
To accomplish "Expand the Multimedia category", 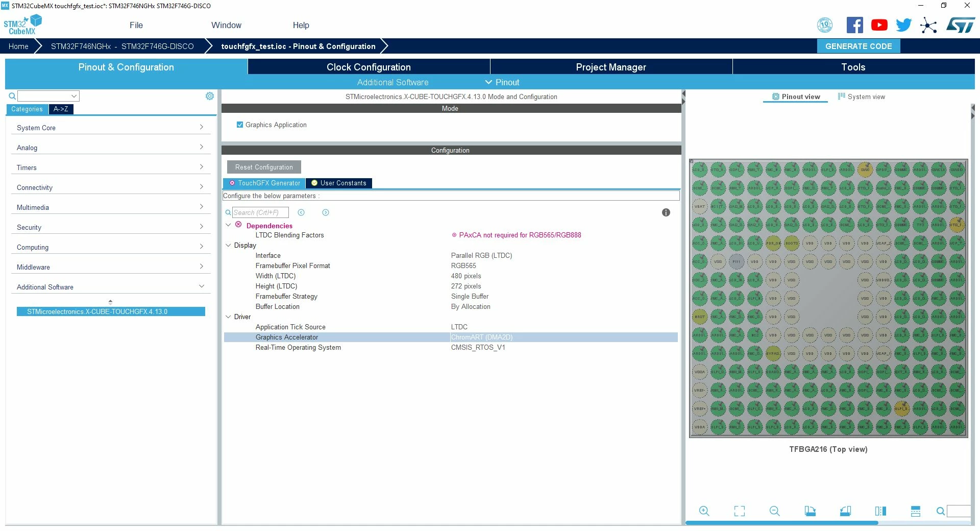I will (110, 207).
